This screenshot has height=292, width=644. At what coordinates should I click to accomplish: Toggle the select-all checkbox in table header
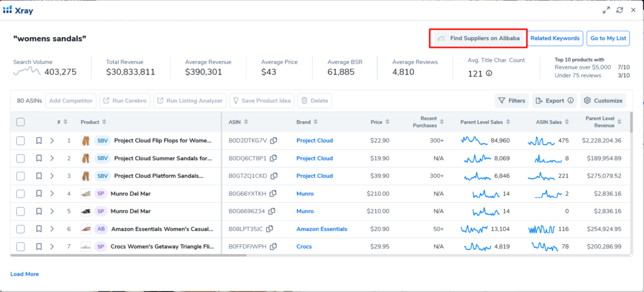(21, 122)
